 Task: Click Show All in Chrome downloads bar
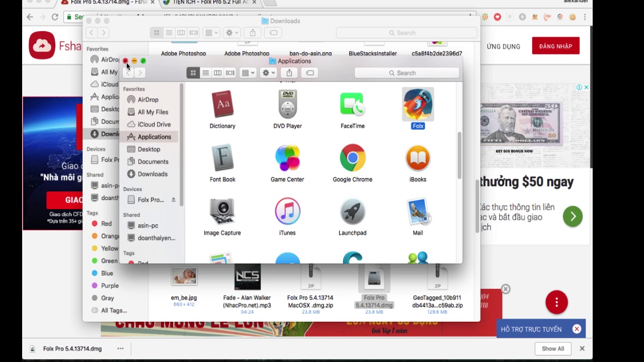553,348
